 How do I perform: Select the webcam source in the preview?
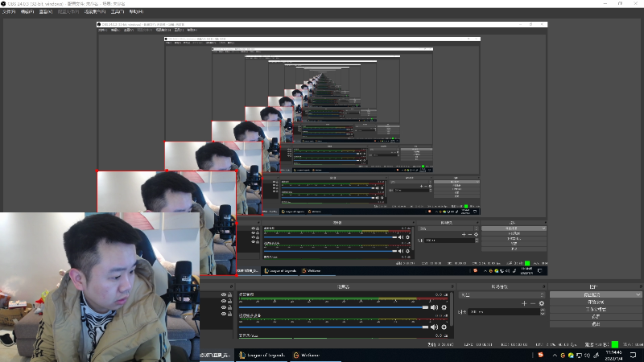coord(100,287)
